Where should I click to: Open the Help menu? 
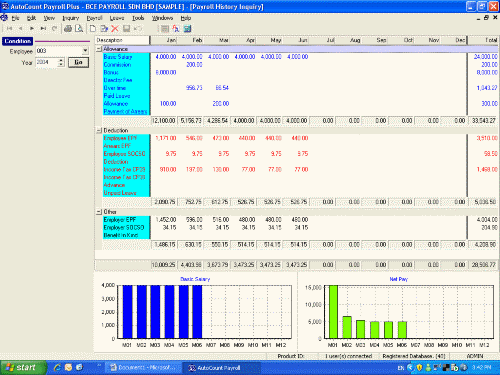coord(186,18)
